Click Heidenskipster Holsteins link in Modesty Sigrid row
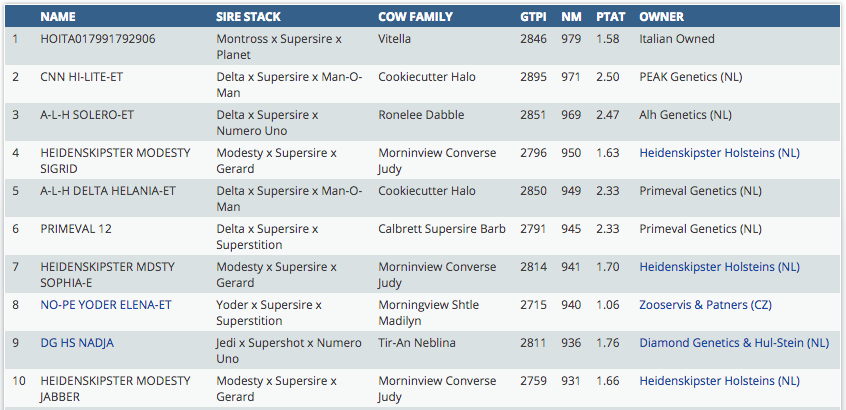846x410 pixels. click(x=719, y=153)
